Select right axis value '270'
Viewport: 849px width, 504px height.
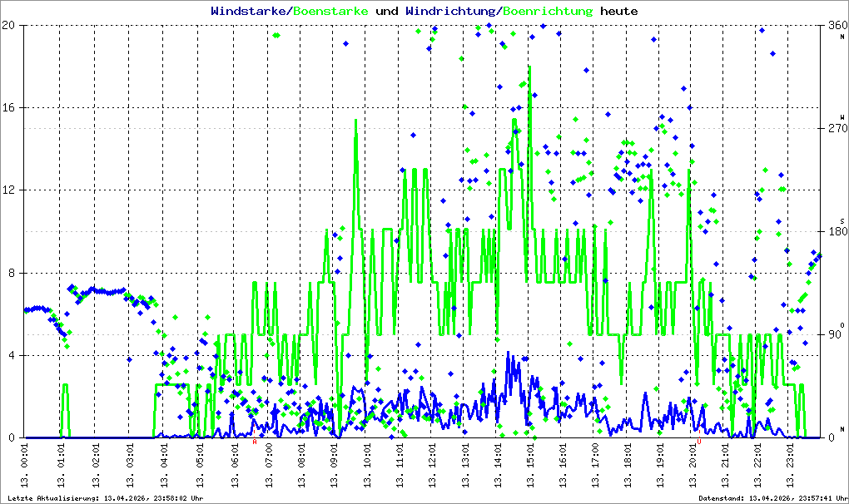click(x=837, y=128)
